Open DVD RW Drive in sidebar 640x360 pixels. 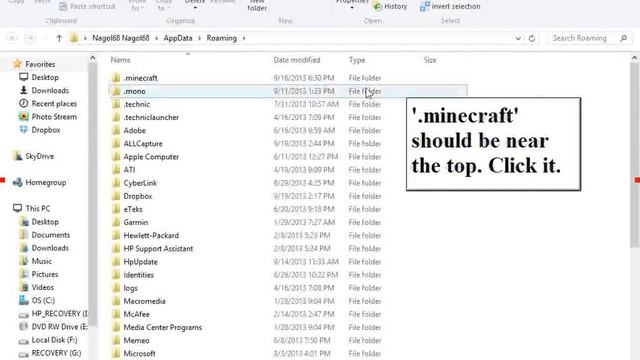(60, 327)
